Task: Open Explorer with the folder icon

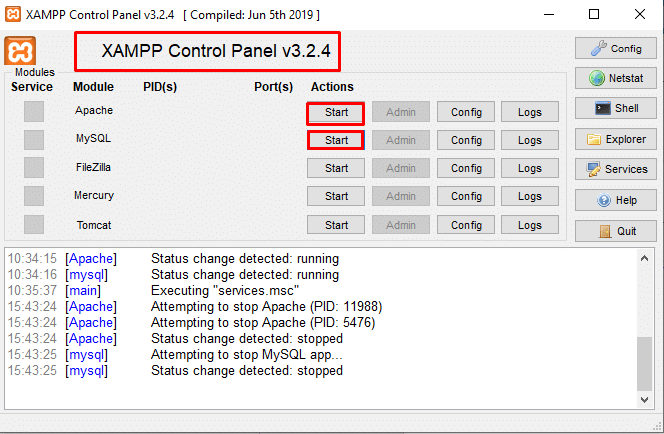Action: coord(614,139)
